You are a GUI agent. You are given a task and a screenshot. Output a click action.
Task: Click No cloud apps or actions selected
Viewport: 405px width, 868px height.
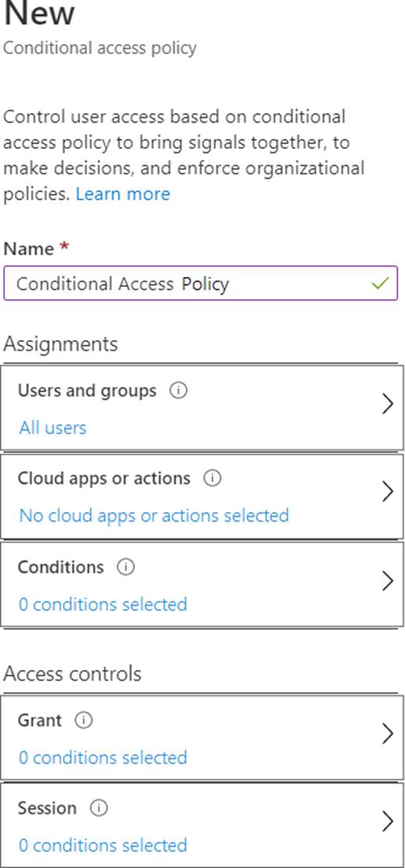tap(154, 515)
